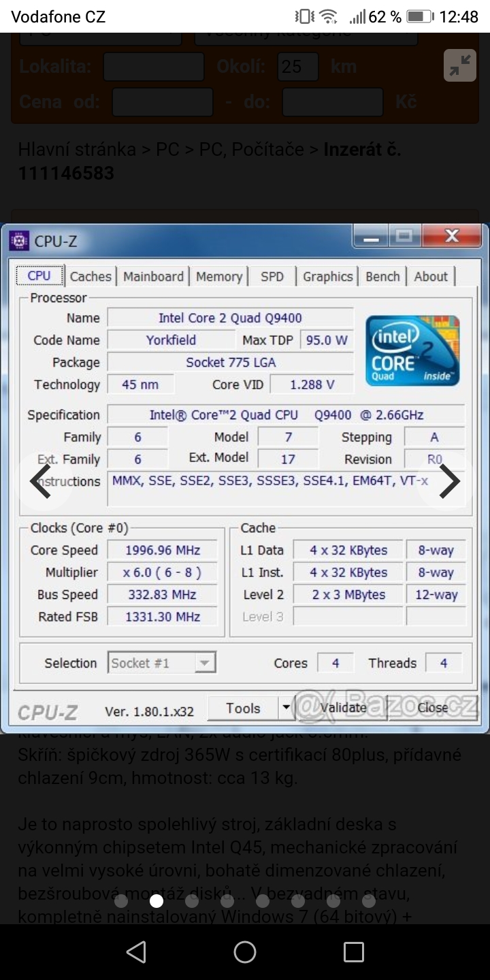Image resolution: width=490 pixels, height=980 pixels.
Task: Click the Revision value R0
Action: click(434, 459)
